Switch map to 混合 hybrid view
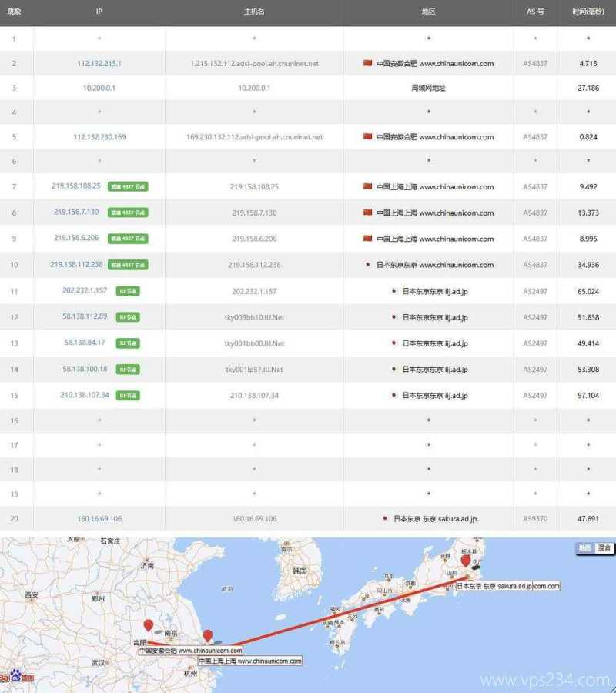The height and width of the screenshot is (693, 616). [604, 548]
